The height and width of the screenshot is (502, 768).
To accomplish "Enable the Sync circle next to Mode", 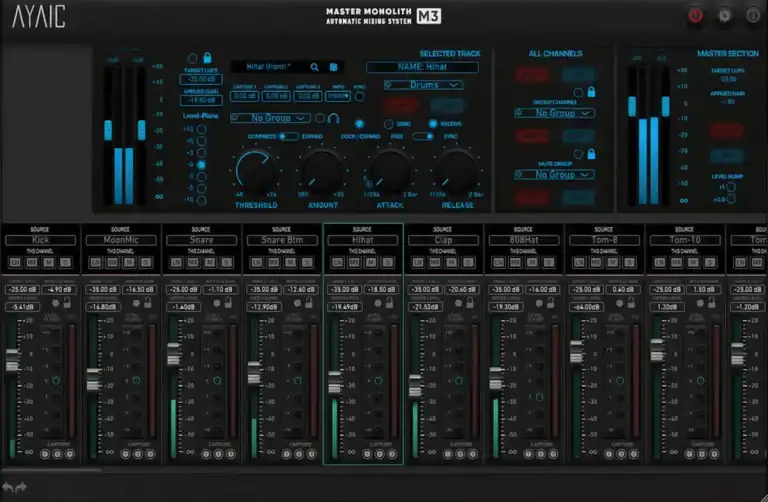I will tap(360, 96).
